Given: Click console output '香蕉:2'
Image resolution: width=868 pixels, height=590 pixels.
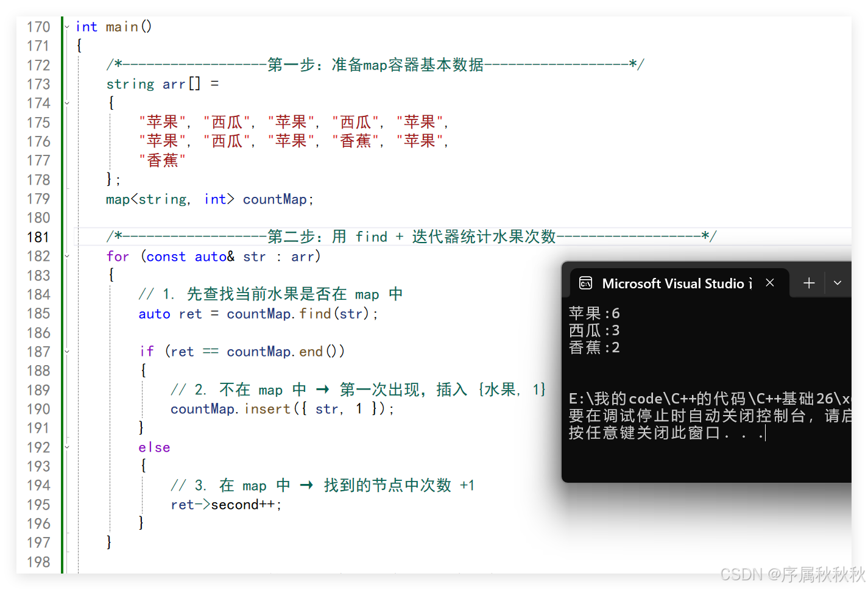Looking at the screenshot, I should (595, 347).
